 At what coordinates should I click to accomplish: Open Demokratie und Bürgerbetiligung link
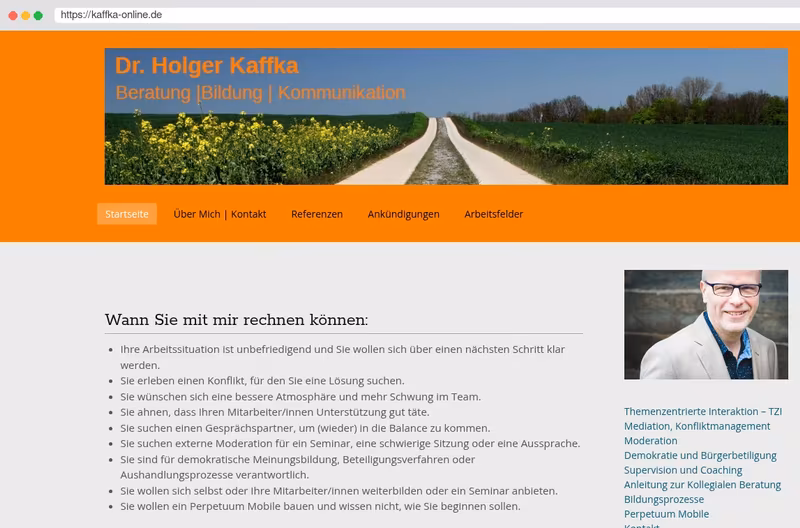700,456
